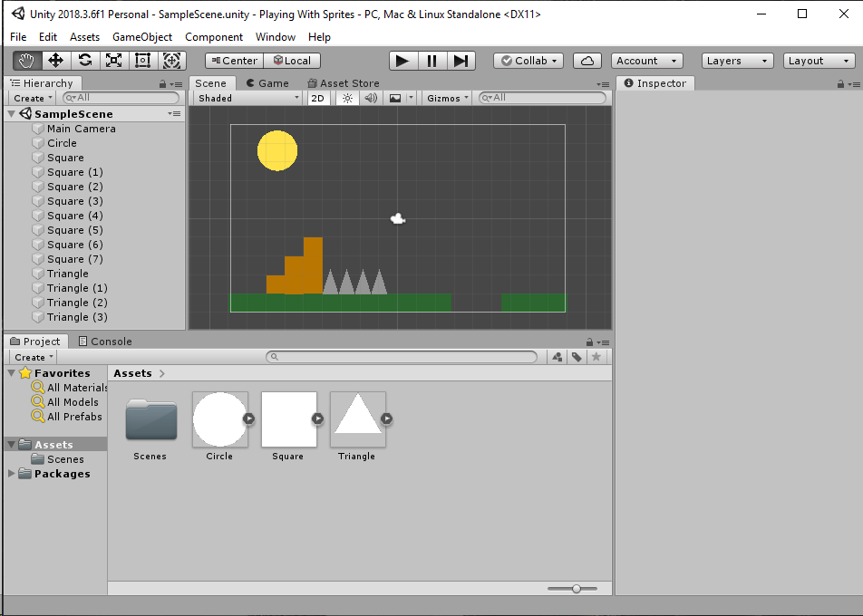
Task: Select the Move tool
Action: [56, 60]
